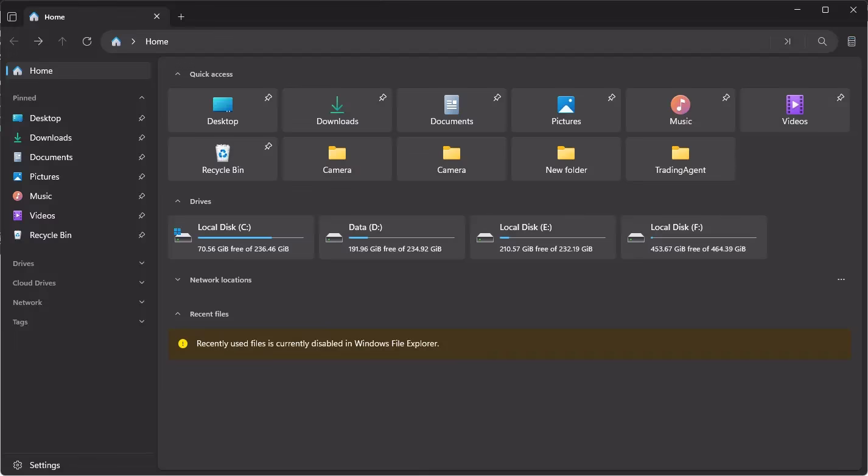Unpin Downloads in the sidebar
Viewport: 868px width, 476px height.
141,138
